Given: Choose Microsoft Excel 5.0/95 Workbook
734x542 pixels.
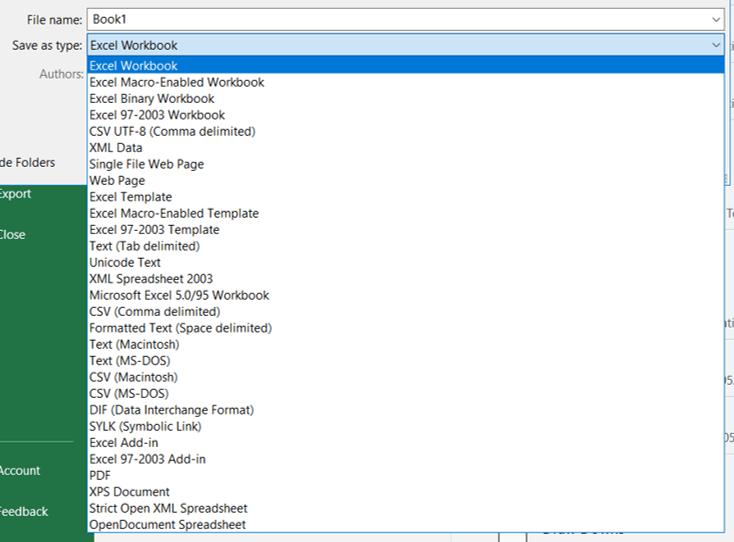Looking at the screenshot, I should 406,295.
